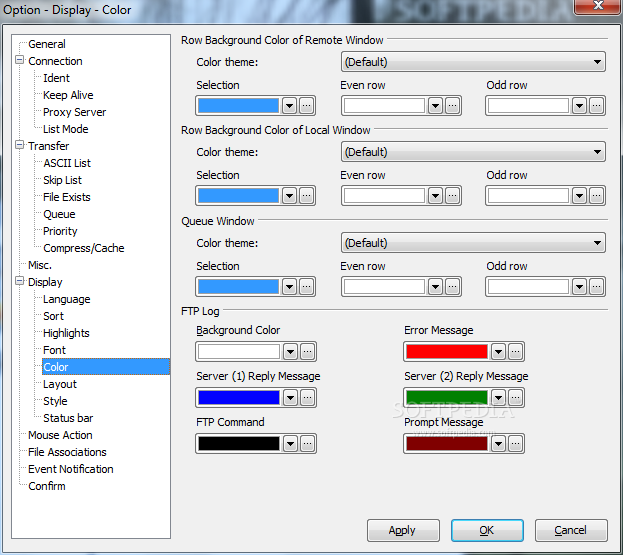Viewport: 623px width, 555px height.
Task: Open dropdown arrow for Local Window Selection color
Action: [x=290, y=195]
